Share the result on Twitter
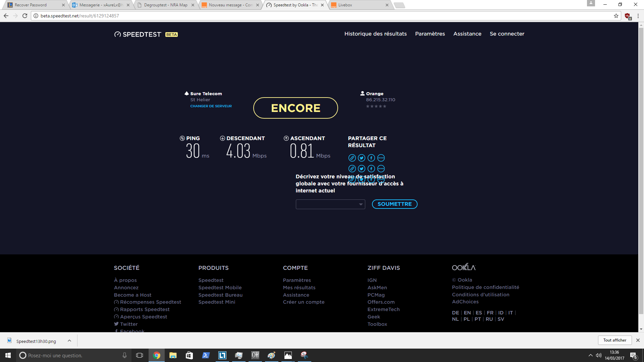 point(361,158)
